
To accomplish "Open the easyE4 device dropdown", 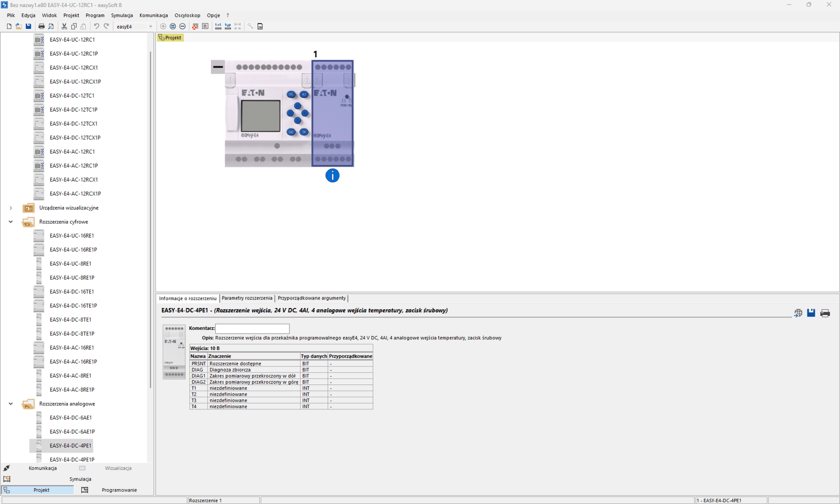I will (150, 27).
